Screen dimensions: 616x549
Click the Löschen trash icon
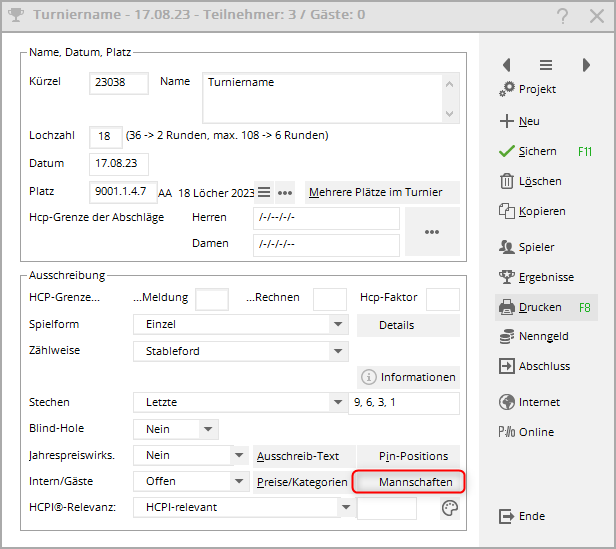(x=506, y=181)
